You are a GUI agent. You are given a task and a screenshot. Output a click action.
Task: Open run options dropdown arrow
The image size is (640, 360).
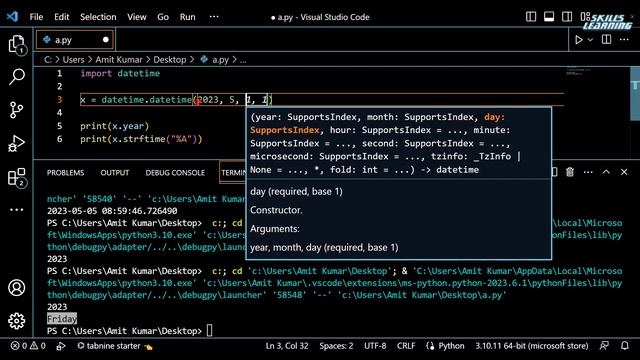590,40
